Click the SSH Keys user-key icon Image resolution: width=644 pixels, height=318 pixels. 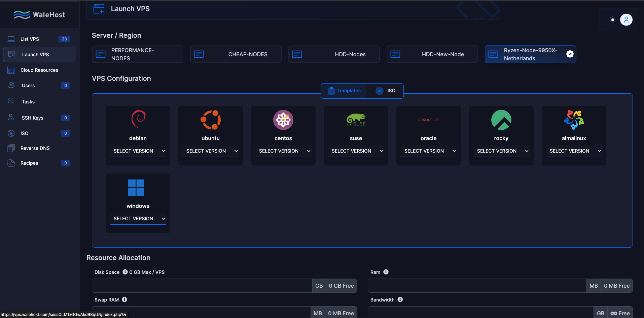click(x=11, y=117)
